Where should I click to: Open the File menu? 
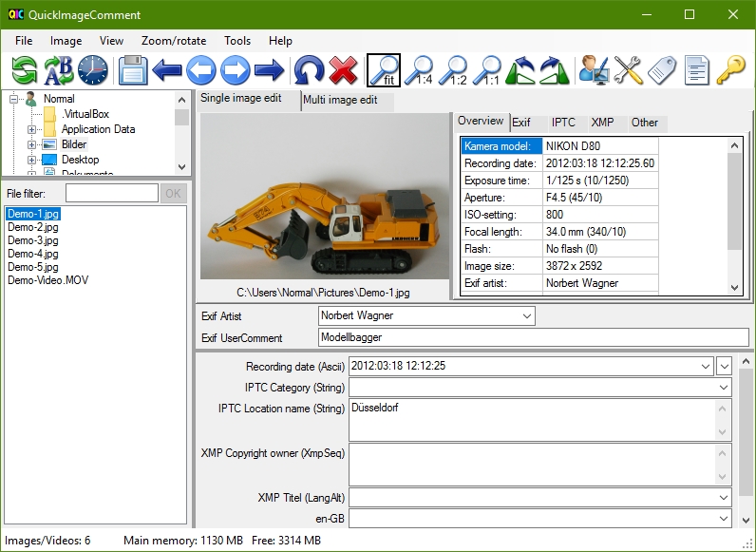[x=24, y=41]
